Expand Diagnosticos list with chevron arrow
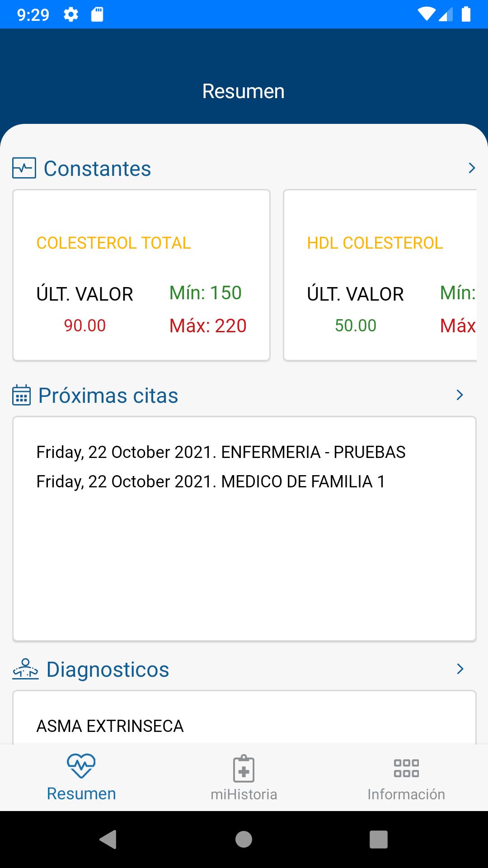488x868 pixels. pyautogui.click(x=460, y=669)
